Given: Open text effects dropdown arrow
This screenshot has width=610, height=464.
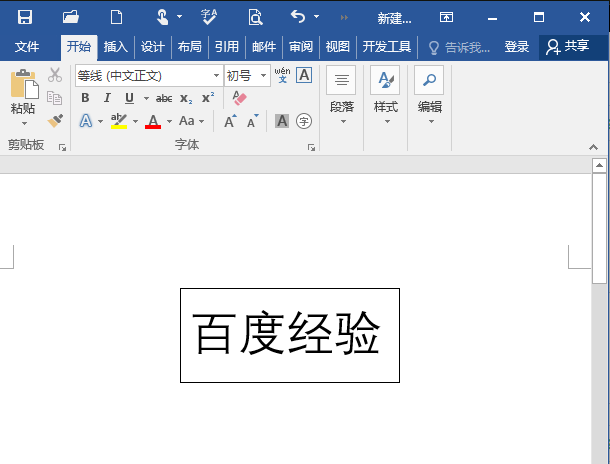Looking at the screenshot, I should coord(100,121).
